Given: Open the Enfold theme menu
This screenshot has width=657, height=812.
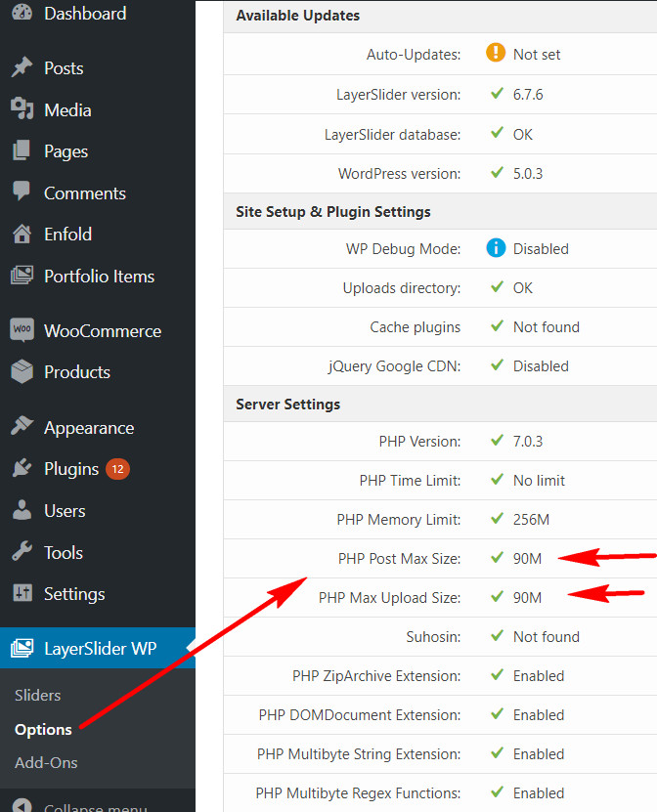Looking at the screenshot, I should (67, 235).
